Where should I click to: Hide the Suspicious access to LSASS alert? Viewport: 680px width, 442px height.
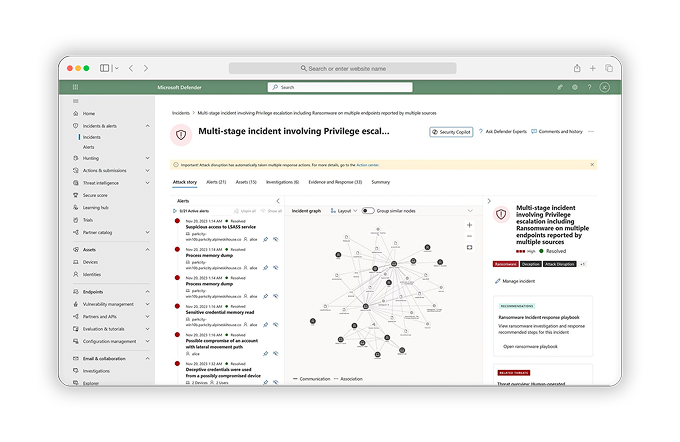275,240
